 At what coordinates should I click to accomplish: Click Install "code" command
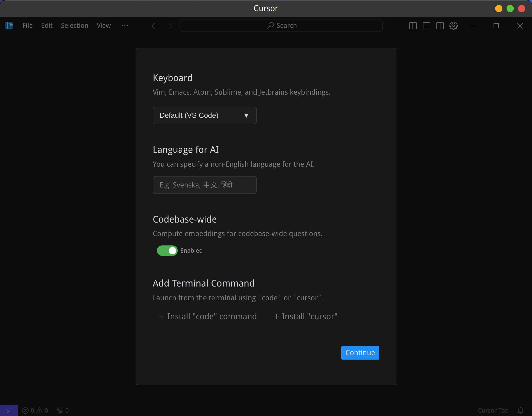[x=208, y=316]
